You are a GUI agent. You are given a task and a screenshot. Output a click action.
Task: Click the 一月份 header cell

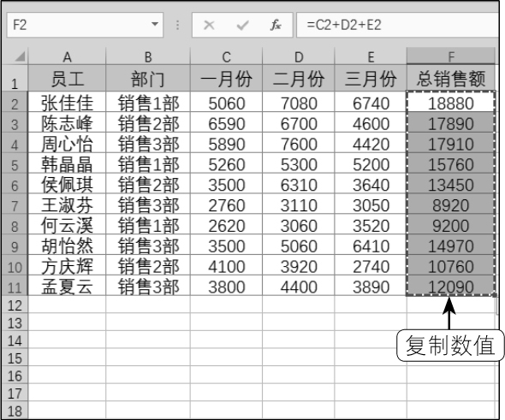coord(227,78)
